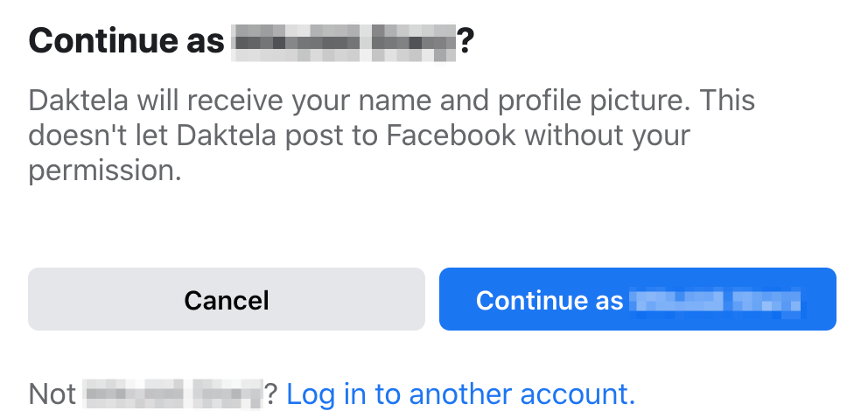The width and height of the screenshot is (868, 418).
Task: Click the word "permission." in the description
Action: (104, 171)
